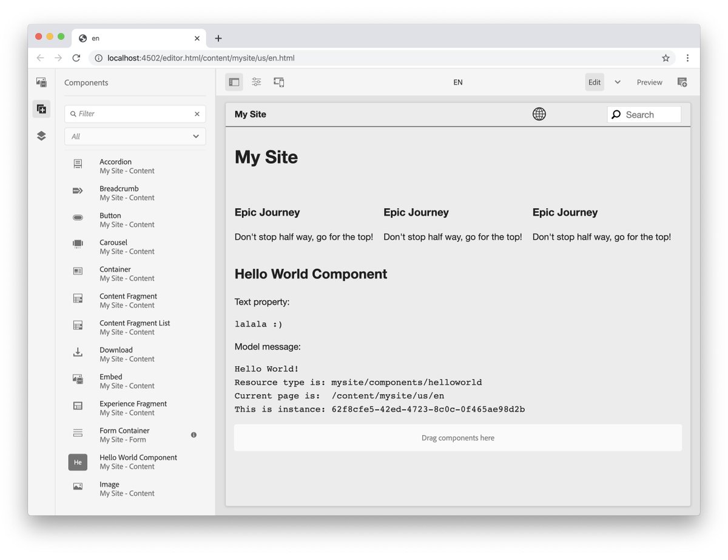Click the page Search field

[644, 115]
